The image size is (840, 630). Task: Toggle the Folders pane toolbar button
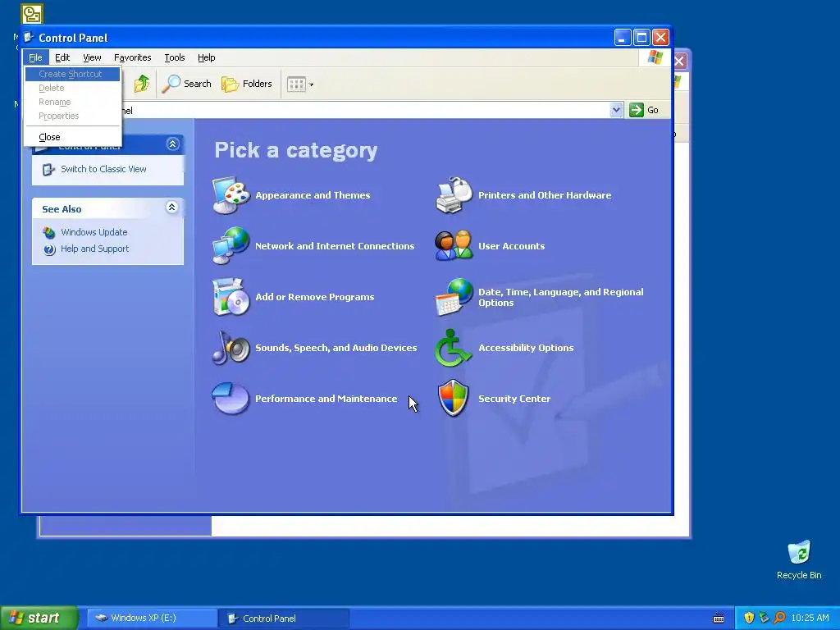247,84
